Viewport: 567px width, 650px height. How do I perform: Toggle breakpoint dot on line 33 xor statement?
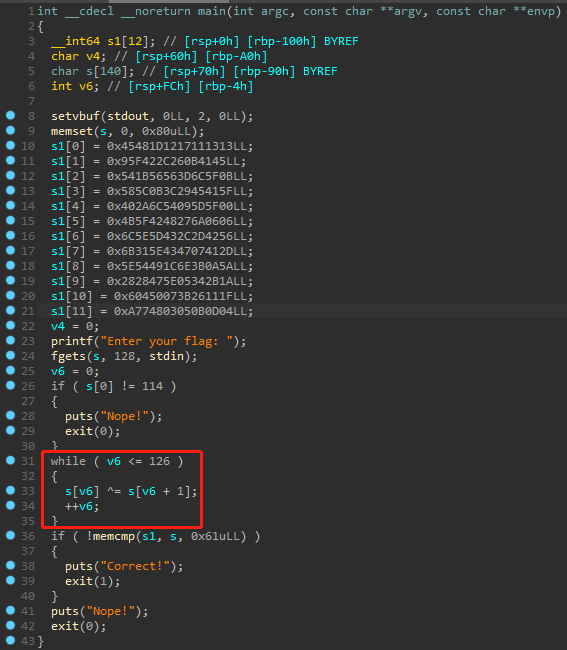[x=10, y=491]
